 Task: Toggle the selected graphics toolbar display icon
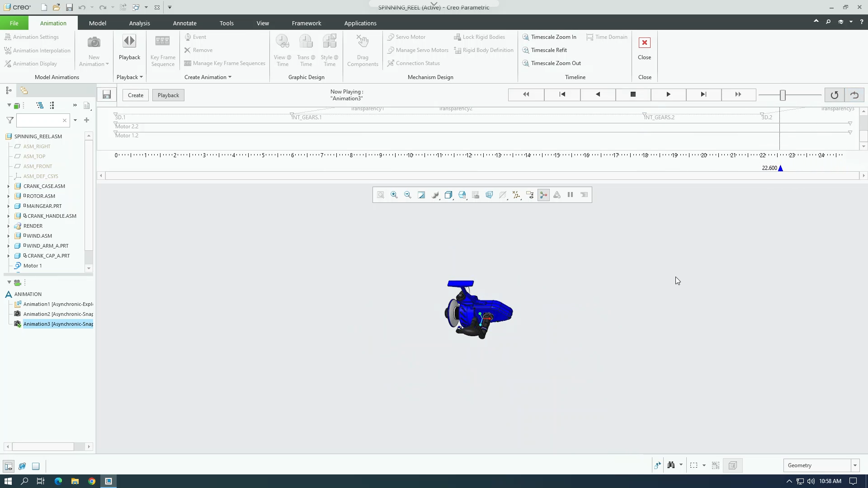(x=543, y=195)
